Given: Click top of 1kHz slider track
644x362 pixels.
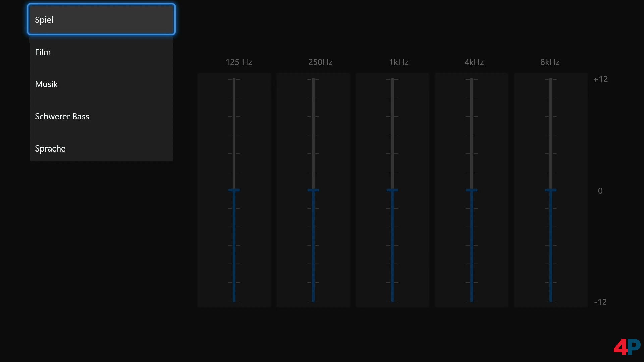Looking at the screenshot, I should [392, 80].
